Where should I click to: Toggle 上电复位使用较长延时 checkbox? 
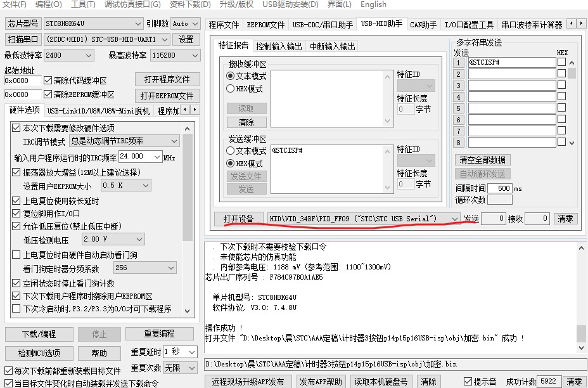click(16, 201)
